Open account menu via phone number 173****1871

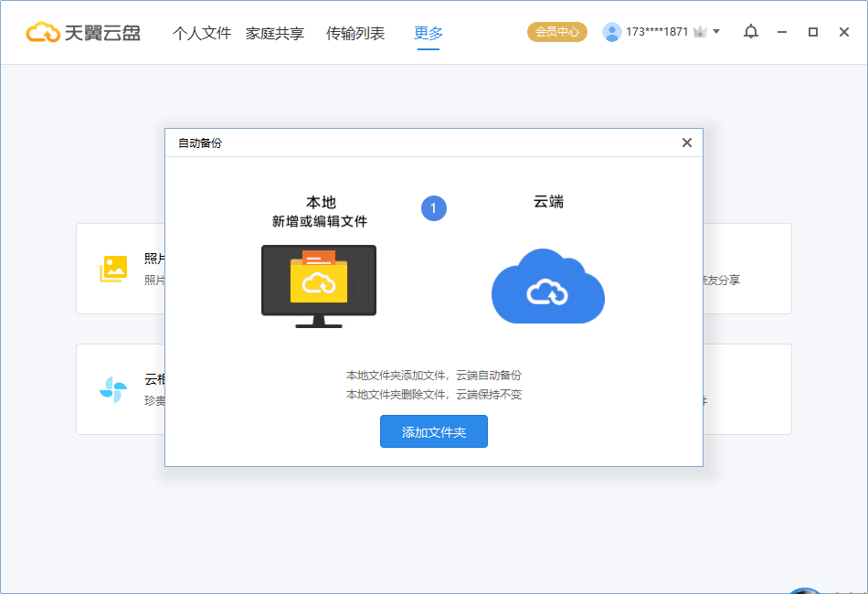[657, 32]
